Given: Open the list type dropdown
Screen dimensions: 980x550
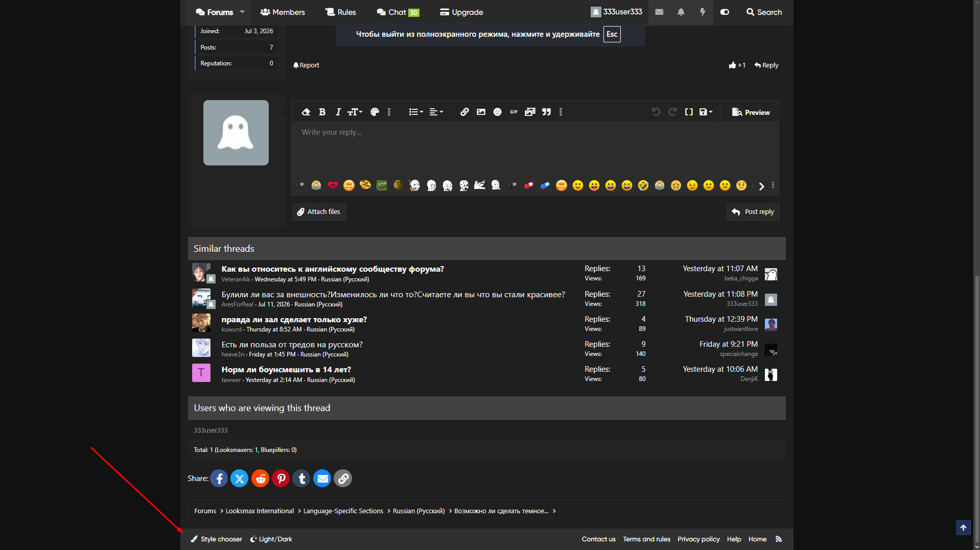Looking at the screenshot, I should pos(416,112).
